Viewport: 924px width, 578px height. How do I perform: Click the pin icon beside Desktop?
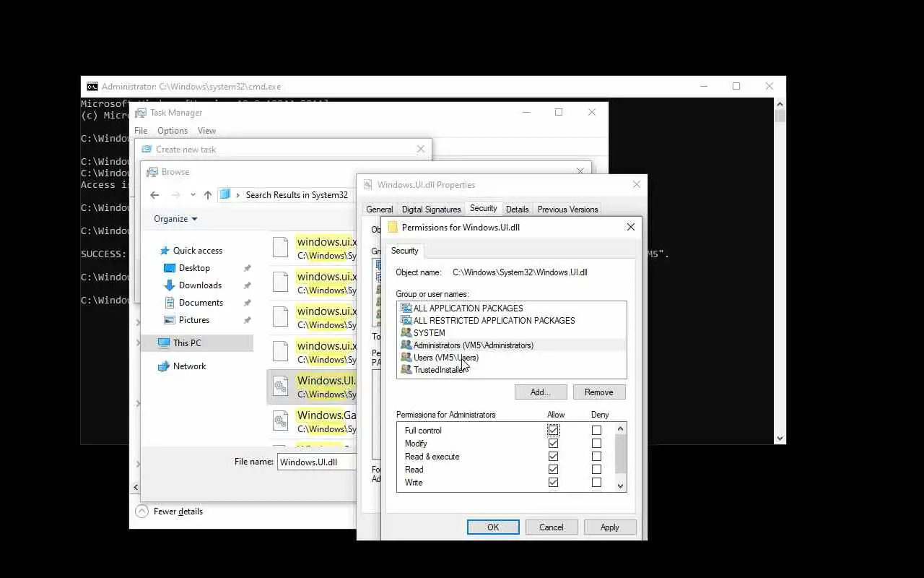pyautogui.click(x=247, y=268)
